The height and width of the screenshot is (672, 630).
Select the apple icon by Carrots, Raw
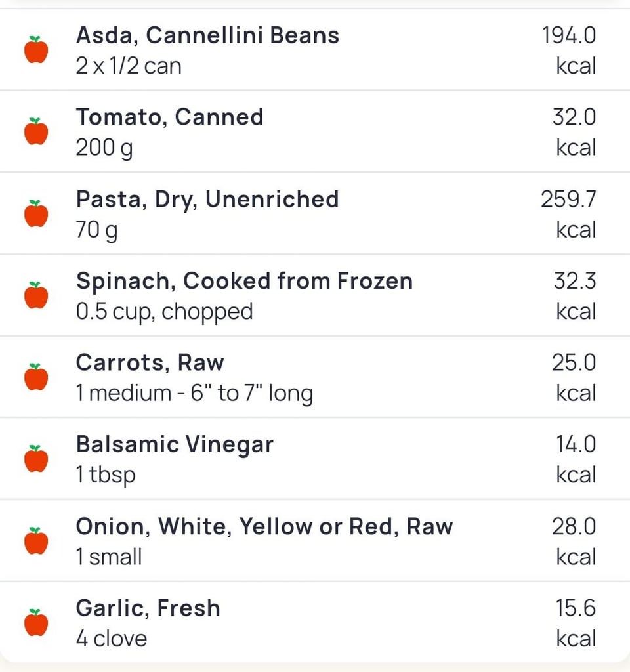pyautogui.click(x=36, y=377)
